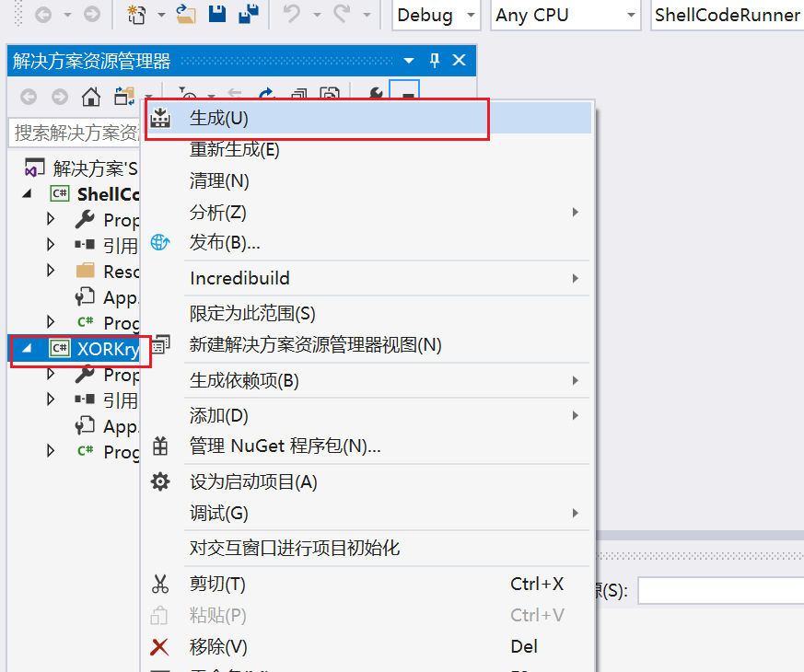
Task: Click the Save file icon in toolbar
Action: pyautogui.click(x=217, y=14)
